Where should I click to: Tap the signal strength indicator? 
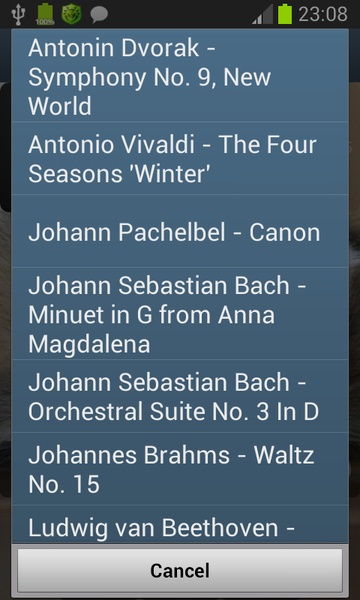pos(262,15)
